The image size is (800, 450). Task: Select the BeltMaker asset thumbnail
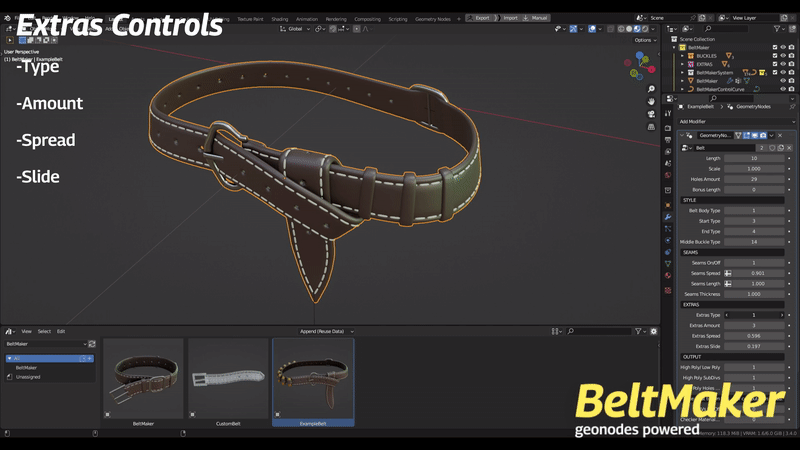click(143, 379)
